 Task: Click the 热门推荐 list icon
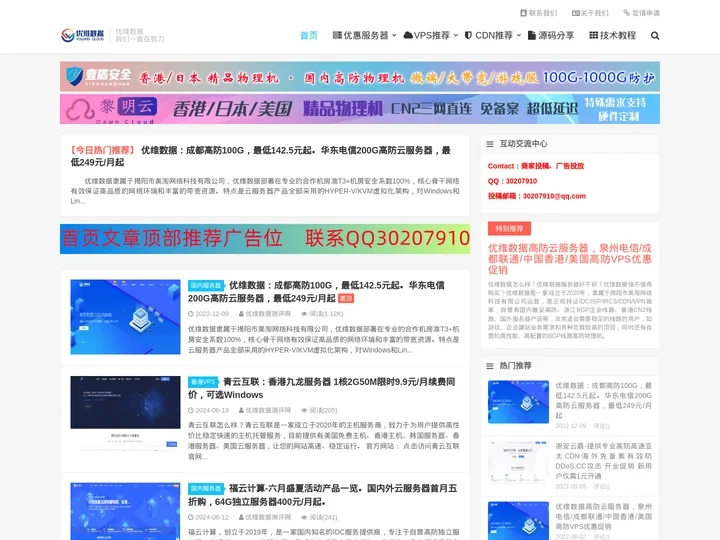coord(490,366)
